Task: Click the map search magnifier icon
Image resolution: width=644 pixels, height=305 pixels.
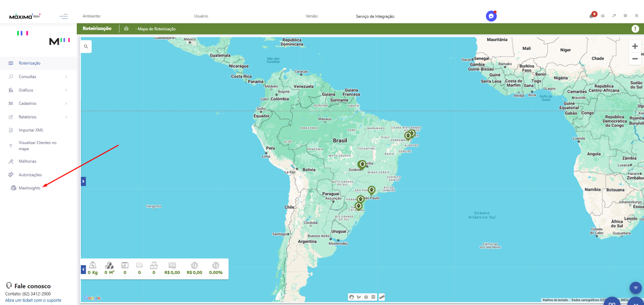Action: (x=86, y=46)
